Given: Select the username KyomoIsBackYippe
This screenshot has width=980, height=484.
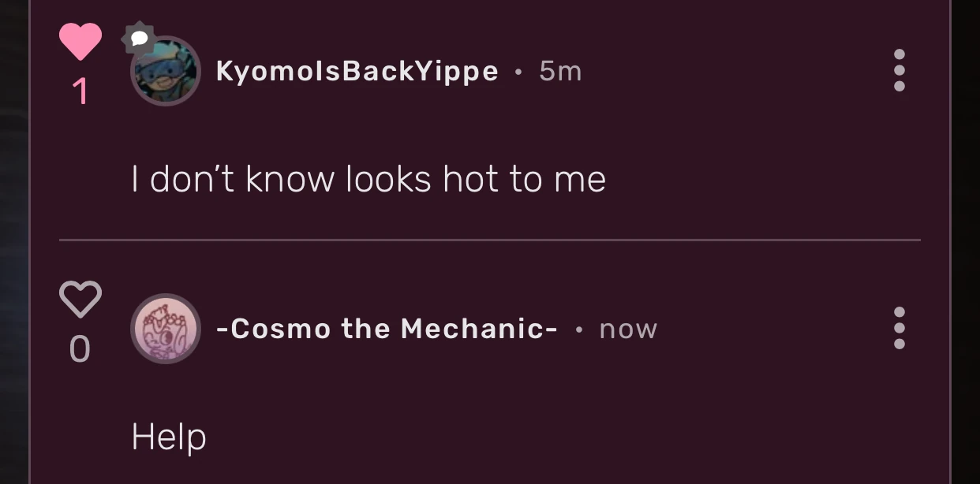Looking at the screenshot, I should coord(356,71).
